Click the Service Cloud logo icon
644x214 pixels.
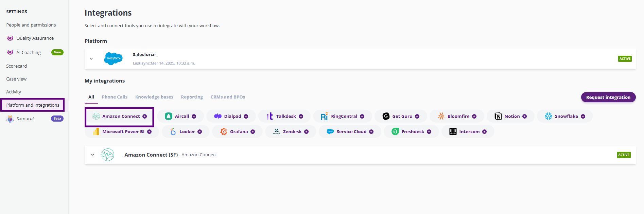330,131
